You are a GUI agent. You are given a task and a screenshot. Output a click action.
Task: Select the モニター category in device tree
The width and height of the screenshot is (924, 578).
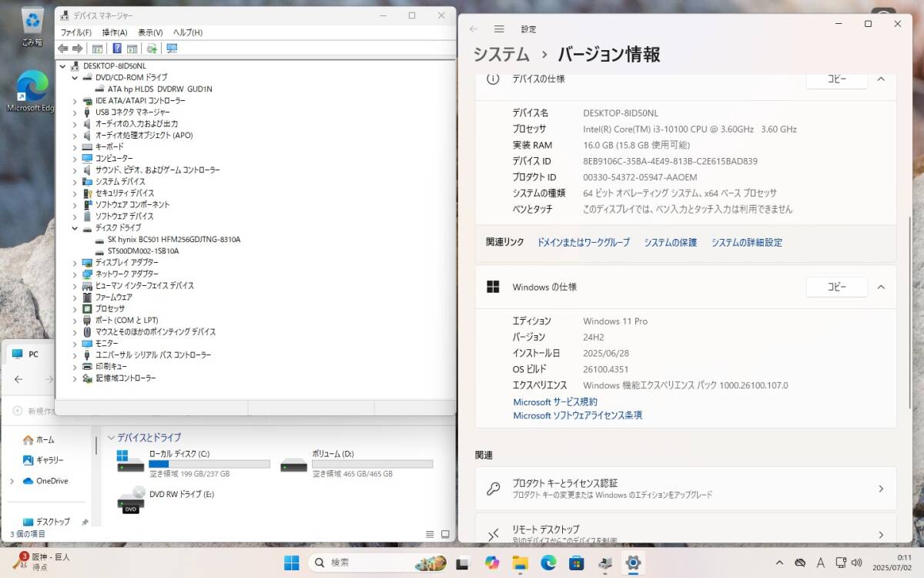tap(106, 344)
